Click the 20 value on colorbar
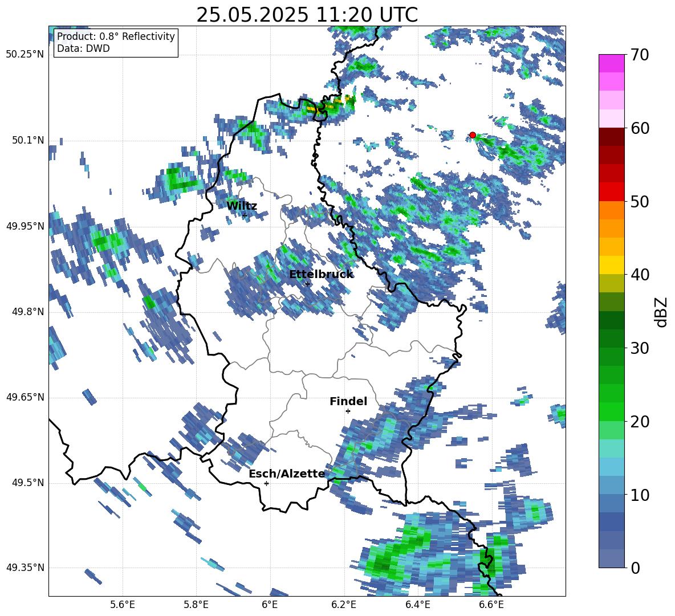 tap(640, 422)
